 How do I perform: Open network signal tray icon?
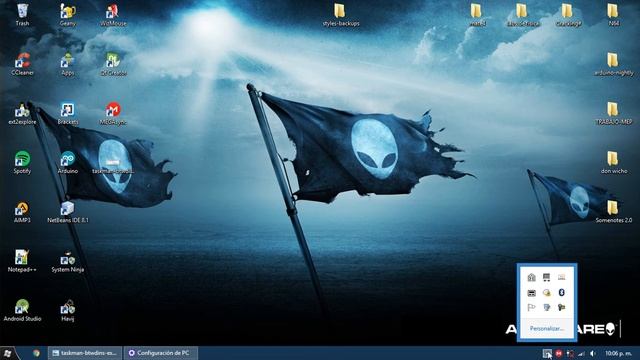coord(582,353)
